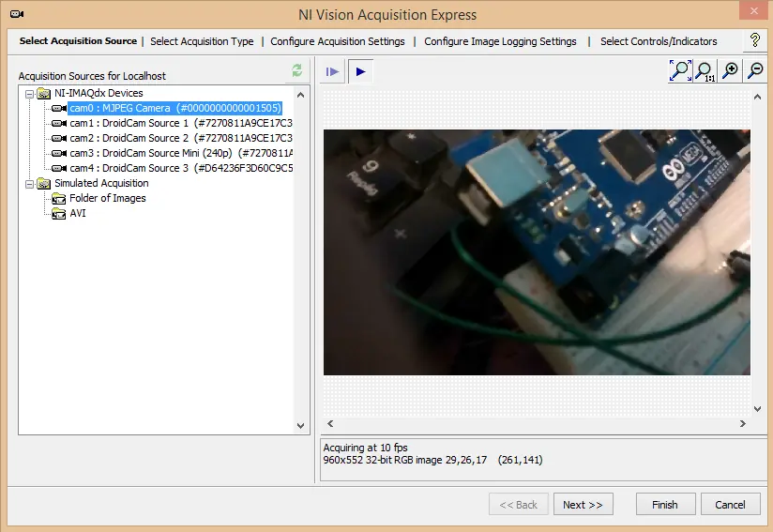Click the Next >> button
The image size is (773, 532).
point(583,505)
